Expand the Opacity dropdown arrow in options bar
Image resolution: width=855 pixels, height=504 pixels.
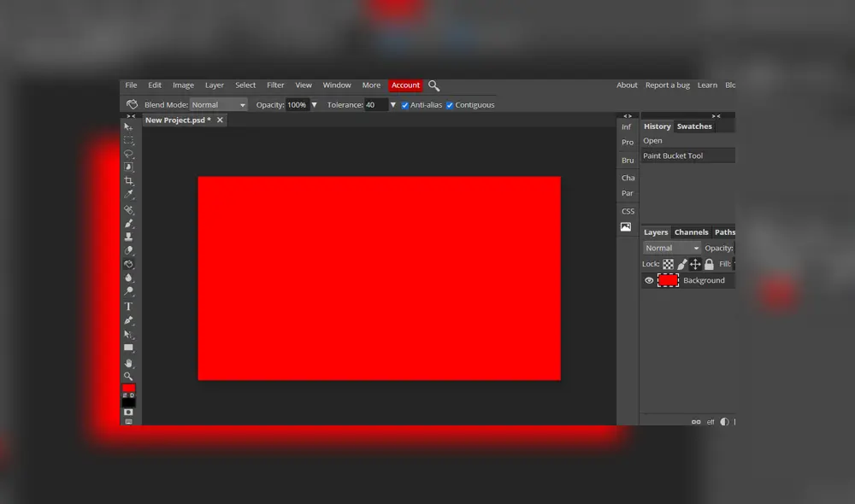click(314, 105)
